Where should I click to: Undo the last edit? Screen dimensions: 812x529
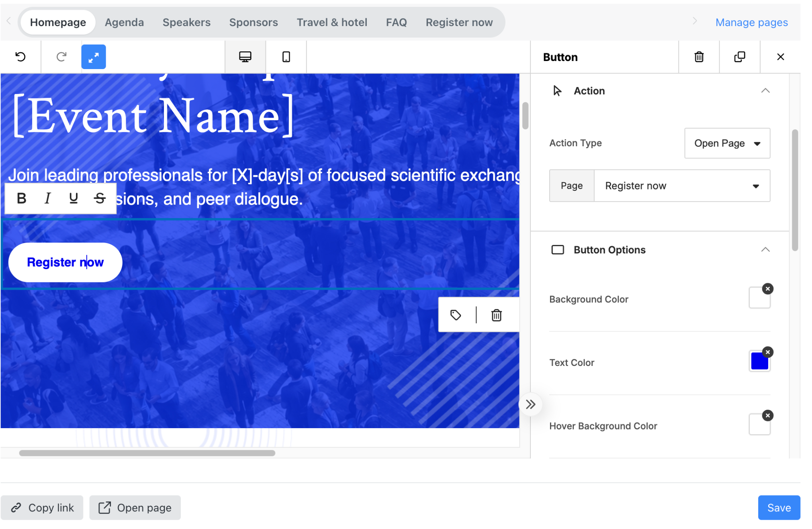coord(20,57)
